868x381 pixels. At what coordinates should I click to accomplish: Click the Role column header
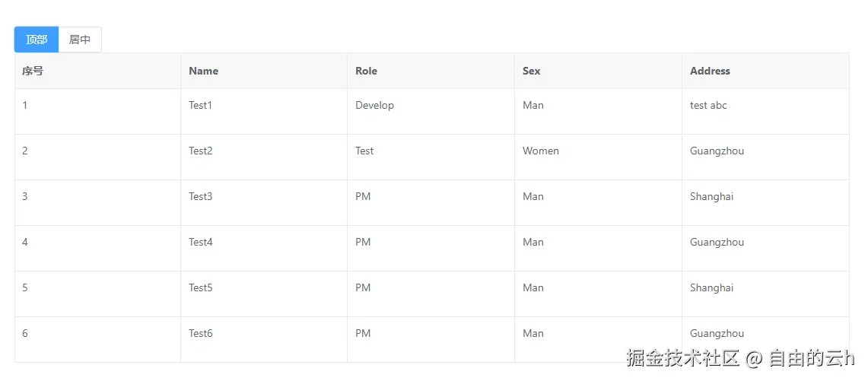(366, 71)
